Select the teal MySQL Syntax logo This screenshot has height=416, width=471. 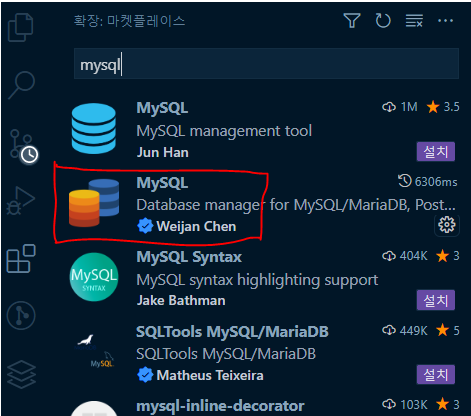[94, 277]
